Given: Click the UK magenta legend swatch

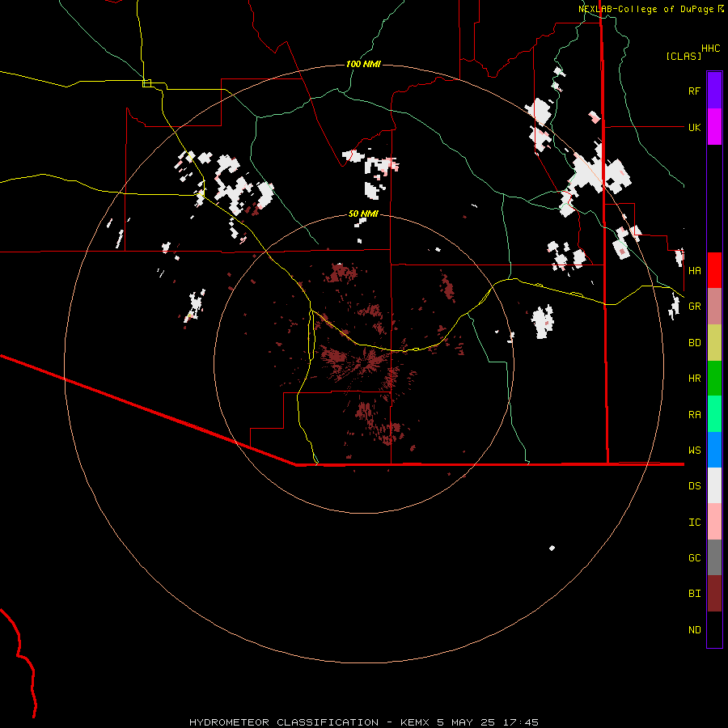Looking at the screenshot, I should (714, 127).
